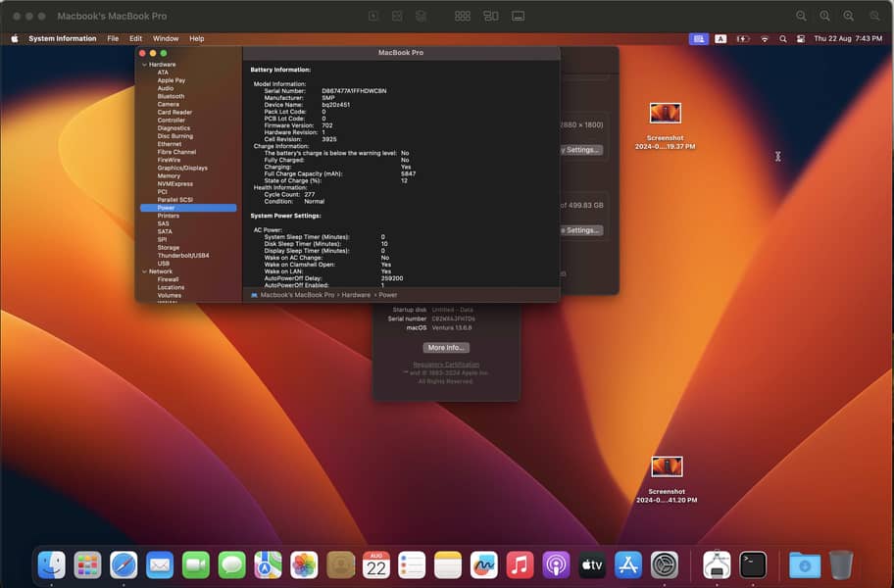Screen dimensions: 894x588
Task: Launch Terminal from the Dock
Action: 753,564
